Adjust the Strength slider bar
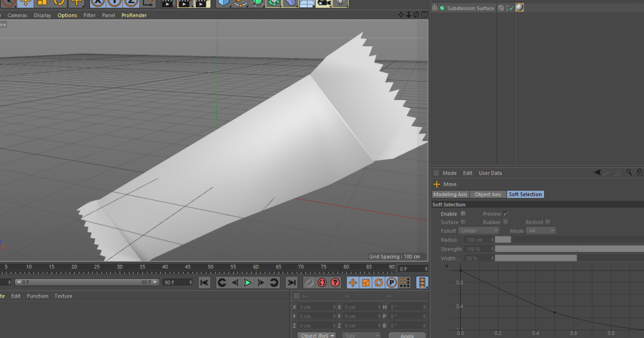 [x=569, y=249]
